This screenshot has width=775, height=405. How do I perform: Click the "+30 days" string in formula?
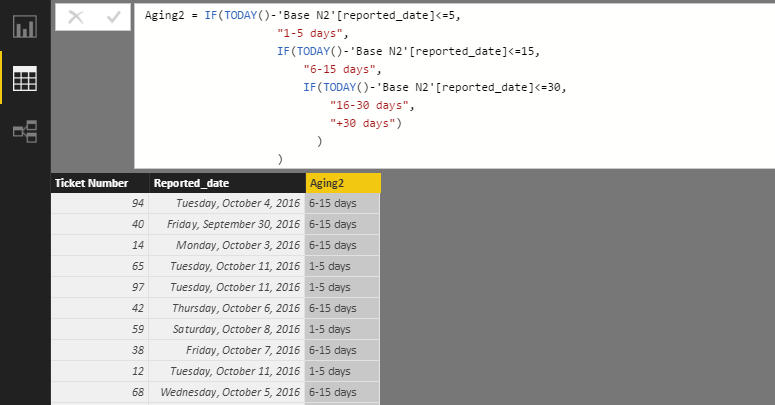point(363,123)
